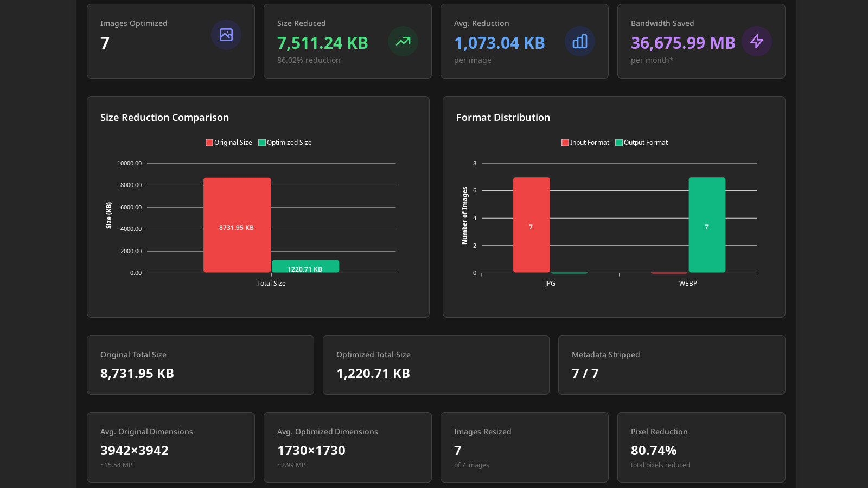
Task: Click the green Output Format legend swatch
Action: [x=619, y=143]
